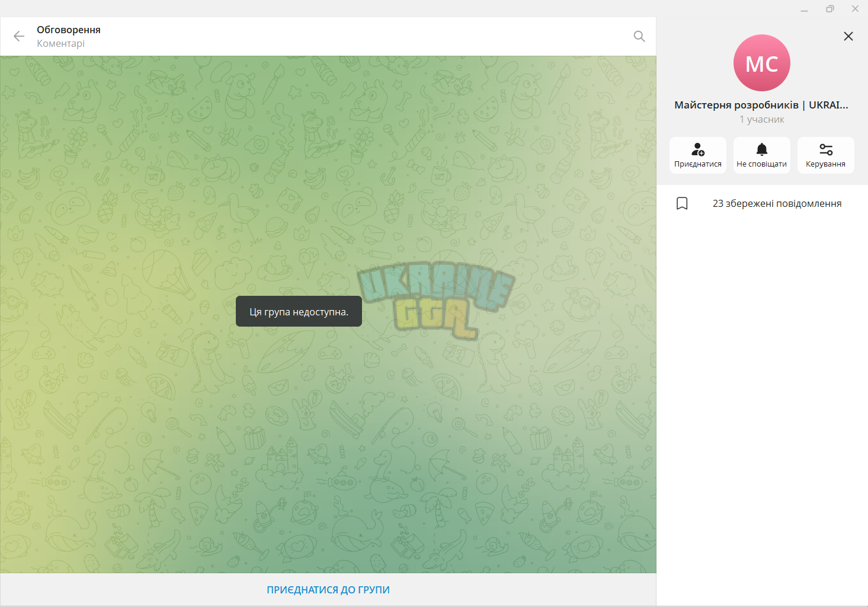Open Керування management settings
This screenshot has height=607, width=868.
click(826, 155)
